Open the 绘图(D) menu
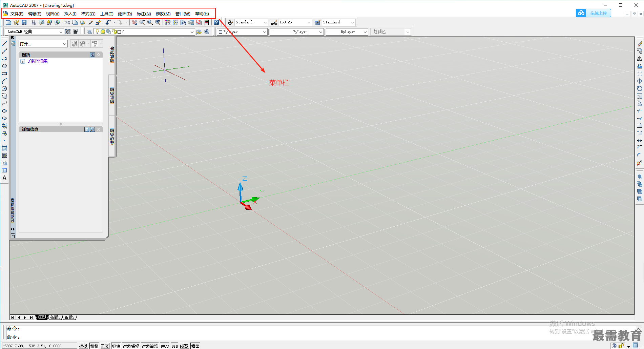 pos(125,14)
